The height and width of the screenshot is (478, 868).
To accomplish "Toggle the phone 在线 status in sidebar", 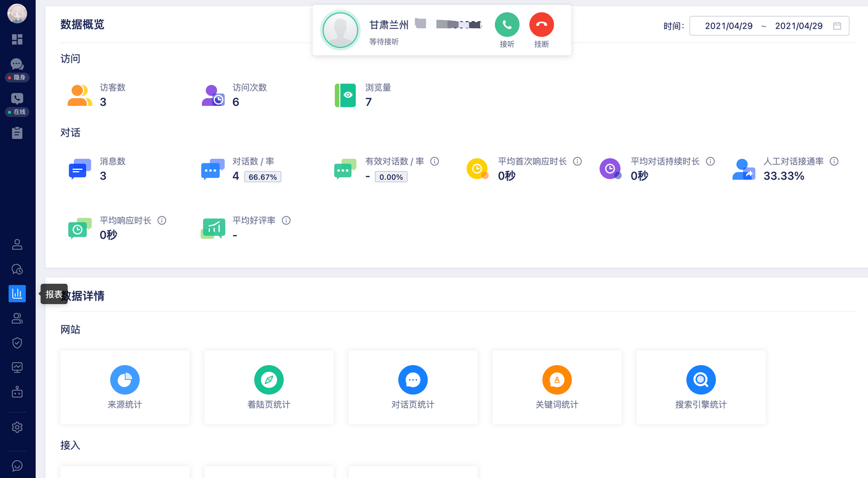I will [17, 112].
